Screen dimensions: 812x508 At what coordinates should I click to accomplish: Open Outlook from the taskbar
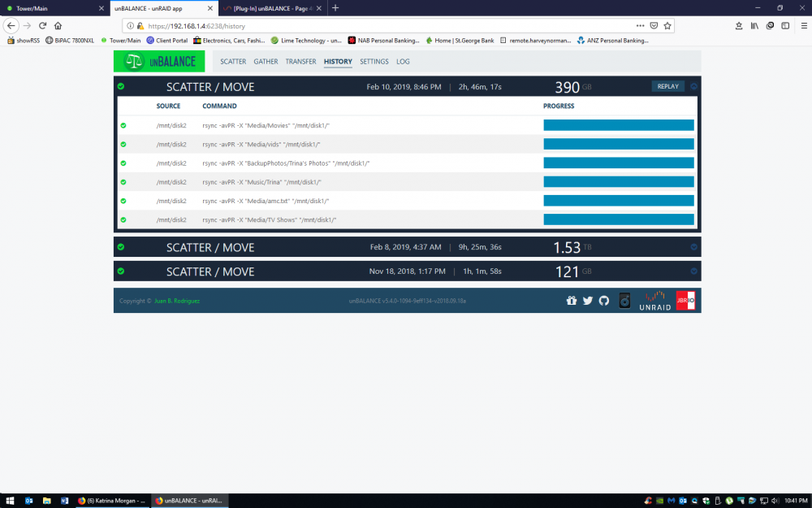pyautogui.click(x=29, y=501)
